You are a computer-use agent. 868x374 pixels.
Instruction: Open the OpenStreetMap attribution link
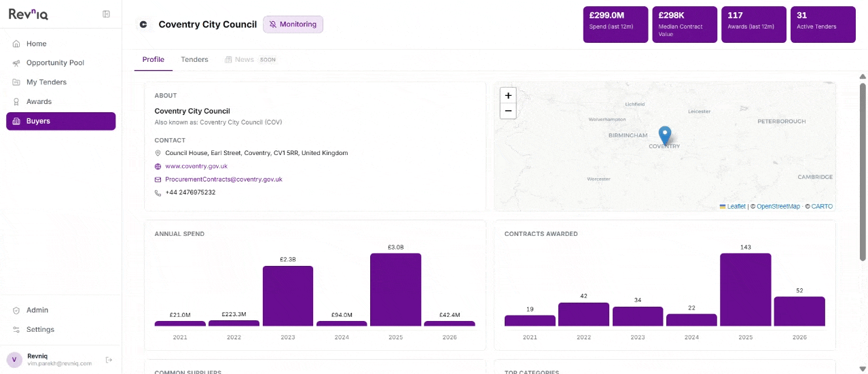coord(778,207)
